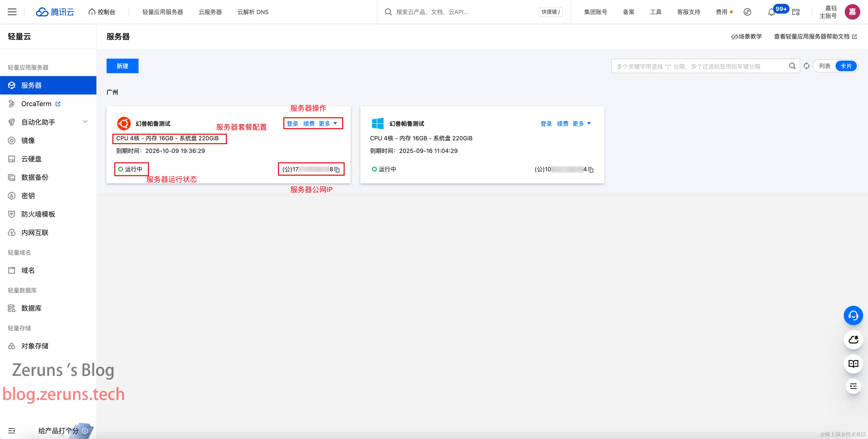Click the search magnifier in filter box
Screen dimensions: 868x439
pos(792,66)
